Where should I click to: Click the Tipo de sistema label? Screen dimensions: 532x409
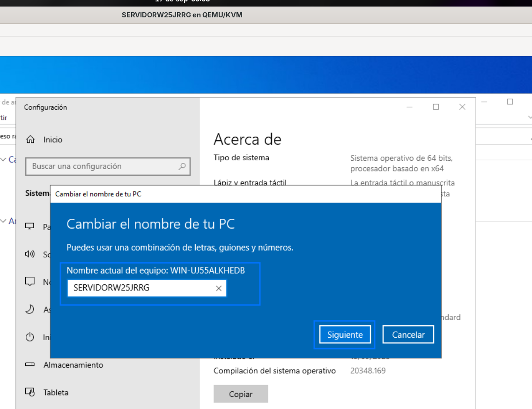[241, 157]
